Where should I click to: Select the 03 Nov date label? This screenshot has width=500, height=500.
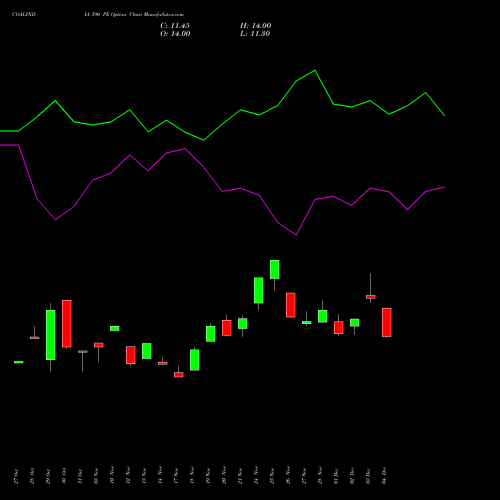96,475
